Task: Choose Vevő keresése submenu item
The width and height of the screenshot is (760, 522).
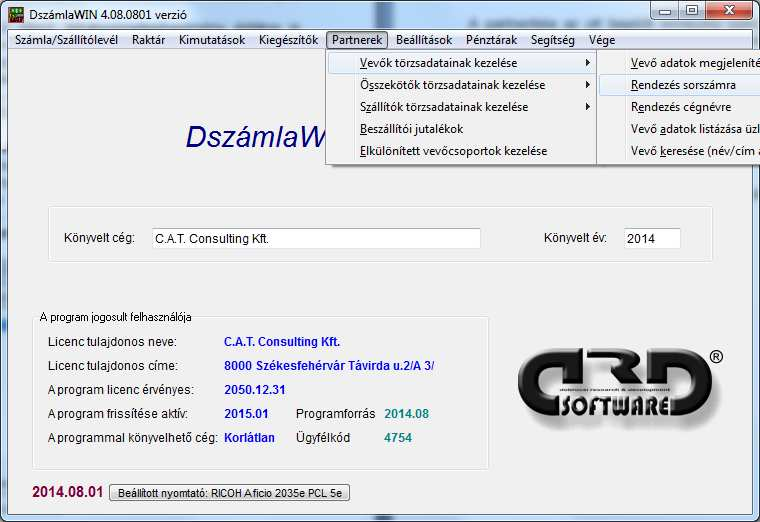Action: coord(680,151)
